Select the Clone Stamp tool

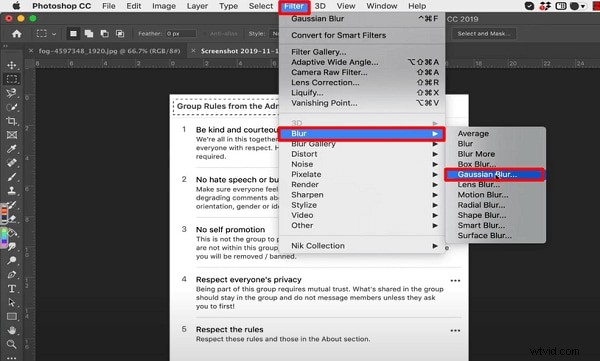click(11, 191)
